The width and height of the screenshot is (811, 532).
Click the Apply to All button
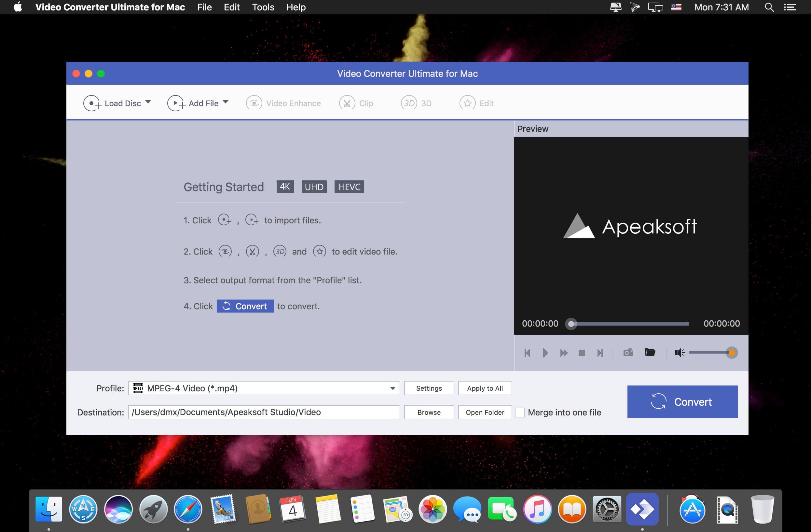click(485, 388)
